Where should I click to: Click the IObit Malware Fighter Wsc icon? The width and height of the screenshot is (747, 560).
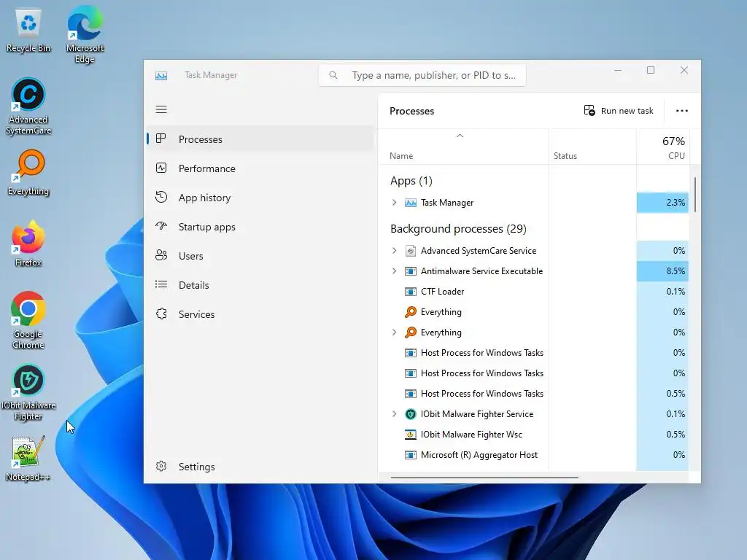[x=410, y=435]
